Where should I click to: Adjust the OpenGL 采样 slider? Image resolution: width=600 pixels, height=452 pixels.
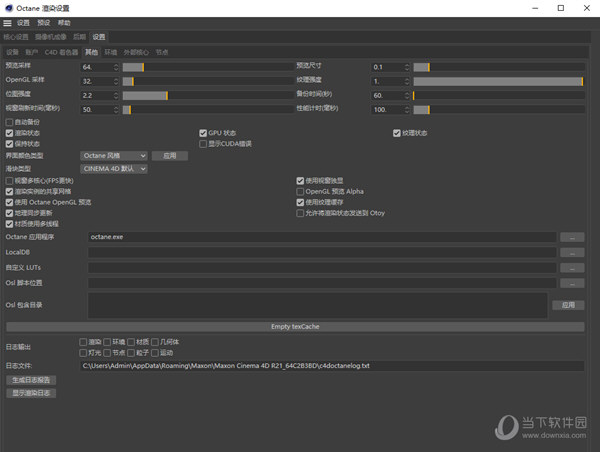click(208, 81)
